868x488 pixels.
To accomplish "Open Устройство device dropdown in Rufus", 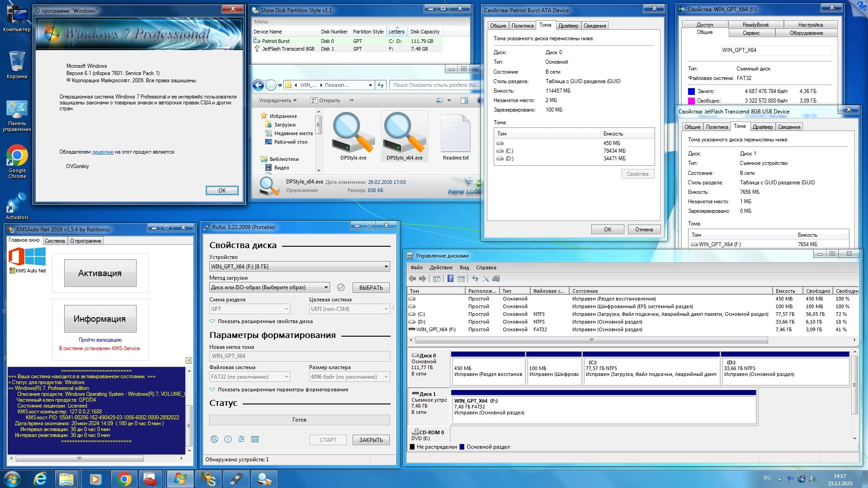I will (299, 267).
